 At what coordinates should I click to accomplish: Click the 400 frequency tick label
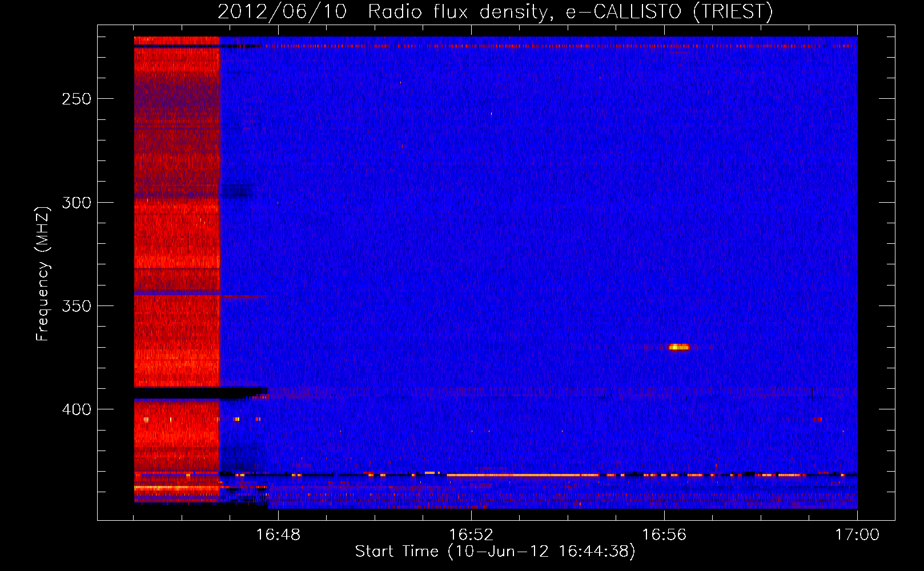[x=77, y=409]
